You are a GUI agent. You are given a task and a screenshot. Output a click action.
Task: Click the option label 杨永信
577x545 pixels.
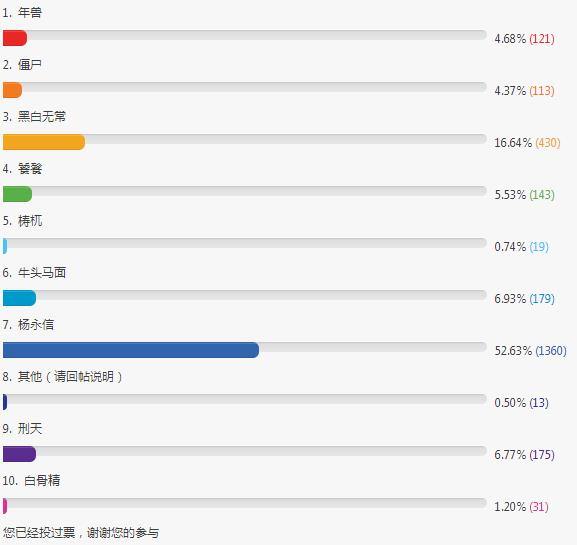tap(36, 325)
